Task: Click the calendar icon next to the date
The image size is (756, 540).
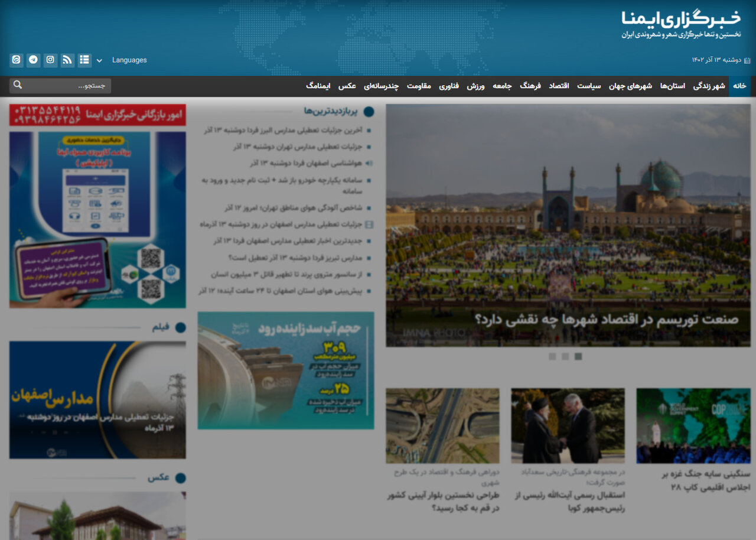Action: click(x=748, y=60)
